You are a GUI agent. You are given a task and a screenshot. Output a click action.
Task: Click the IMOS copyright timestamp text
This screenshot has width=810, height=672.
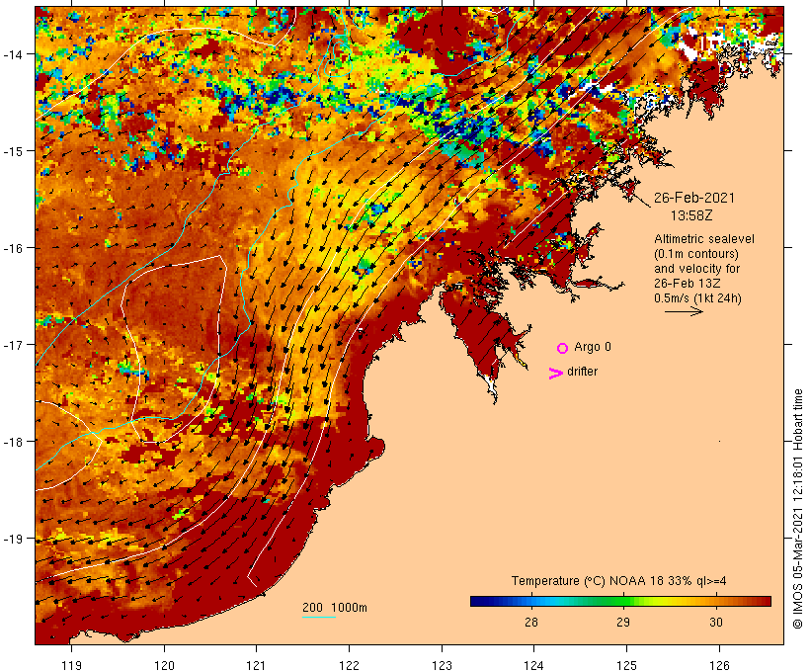tap(798, 509)
